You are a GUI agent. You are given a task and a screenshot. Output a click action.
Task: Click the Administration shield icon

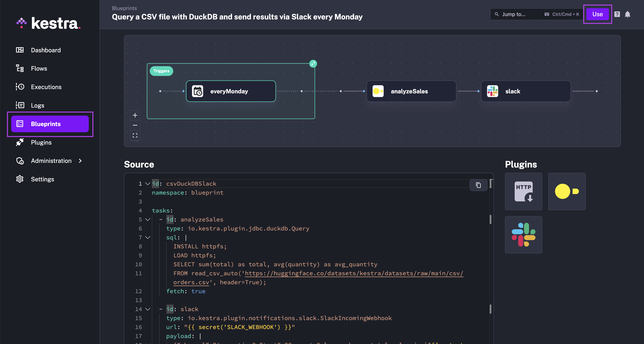tap(20, 161)
